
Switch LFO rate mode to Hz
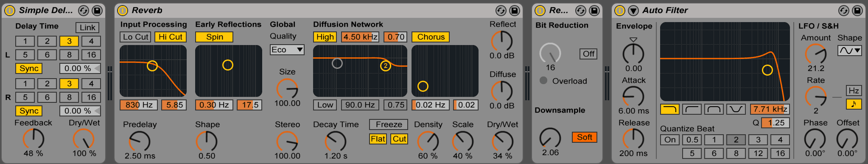point(854,90)
